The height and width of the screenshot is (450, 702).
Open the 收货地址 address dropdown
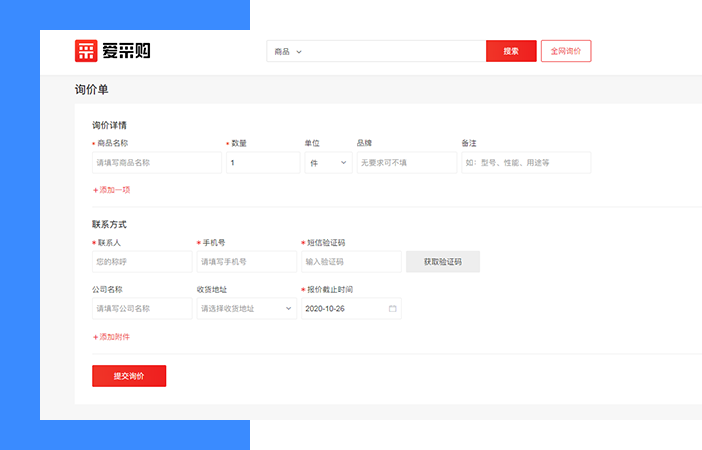click(x=246, y=308)
